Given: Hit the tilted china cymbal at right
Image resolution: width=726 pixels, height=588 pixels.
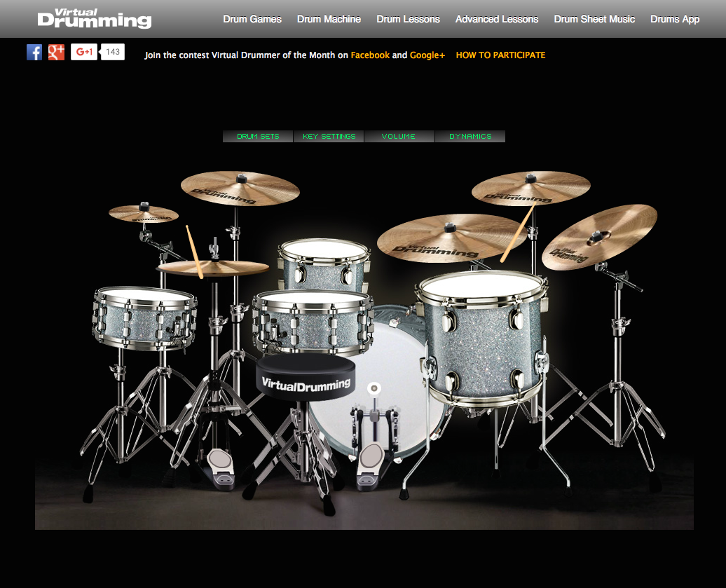Looking at the screenshot, I should [x=599, y=237].
